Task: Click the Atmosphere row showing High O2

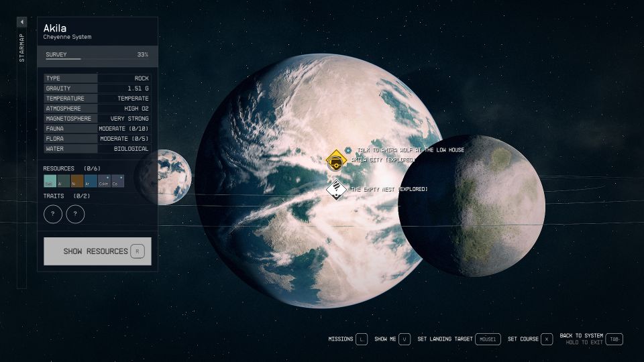Action: point(97,109)
